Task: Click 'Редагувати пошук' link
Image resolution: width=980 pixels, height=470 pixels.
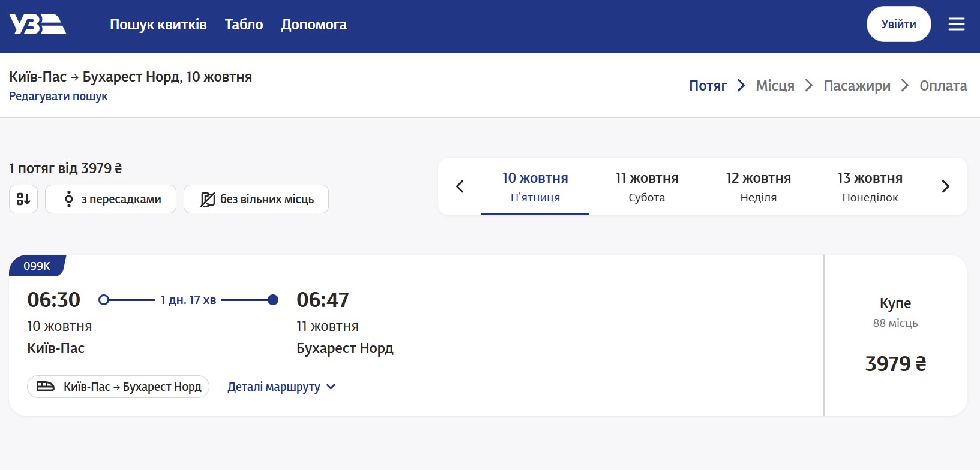Action: point(58,96)
